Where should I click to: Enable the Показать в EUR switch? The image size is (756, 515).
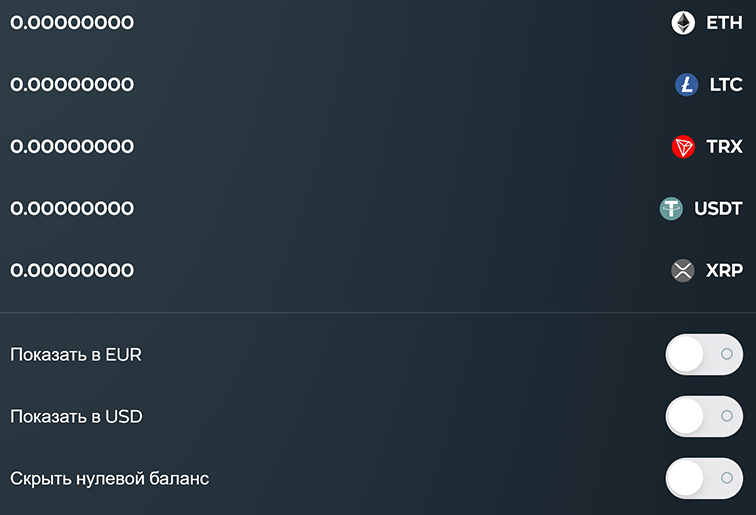pos(704,354)
